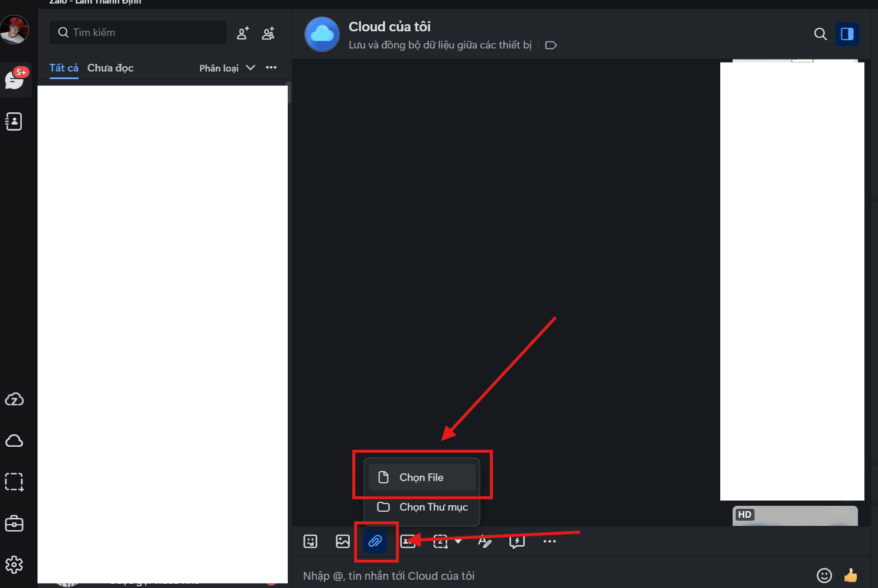Open the Contacts book icon
This screenshot has width=878, height=588.
pos(14,121)
